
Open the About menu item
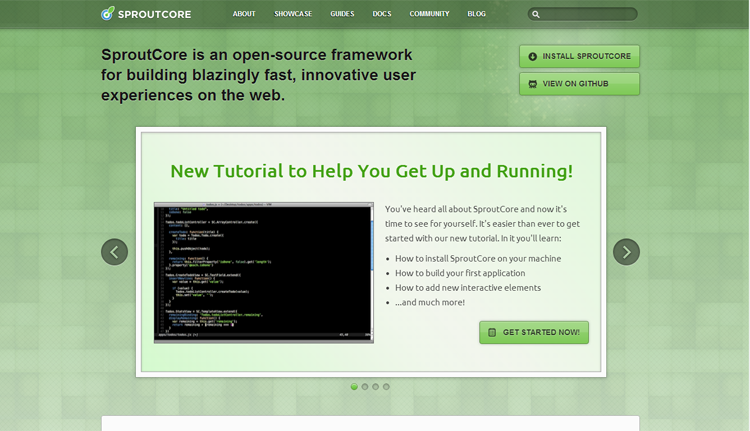(244, 14)
